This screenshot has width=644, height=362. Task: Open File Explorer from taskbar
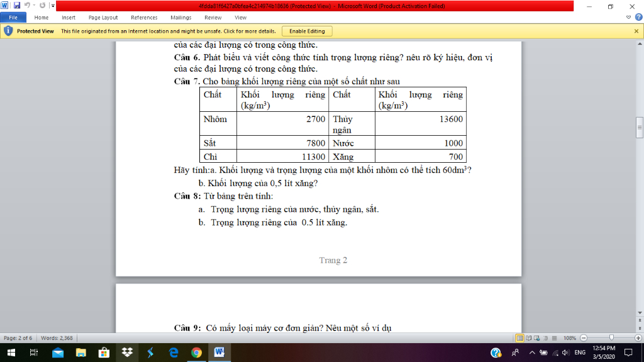tap(81, 353)
